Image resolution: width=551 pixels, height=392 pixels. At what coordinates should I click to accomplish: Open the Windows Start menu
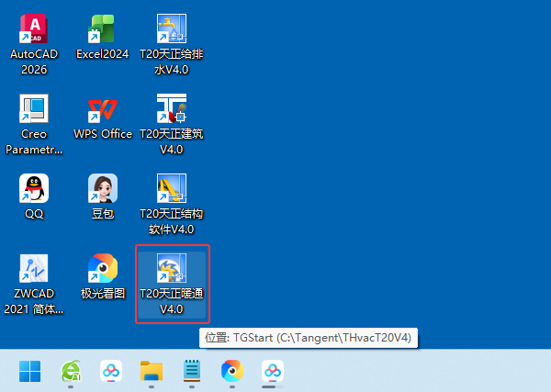(x=30, y=371)
